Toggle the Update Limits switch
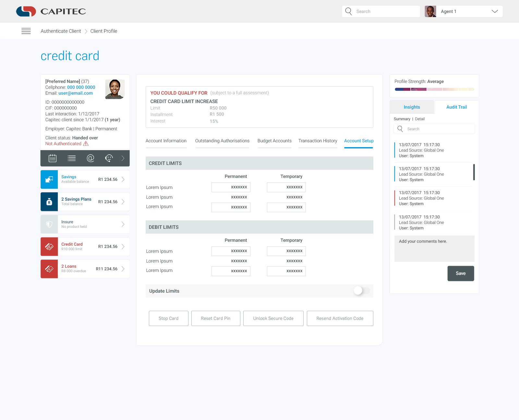Image resolution: width=519 pixels, height=420 pixels. click(362, 291)
